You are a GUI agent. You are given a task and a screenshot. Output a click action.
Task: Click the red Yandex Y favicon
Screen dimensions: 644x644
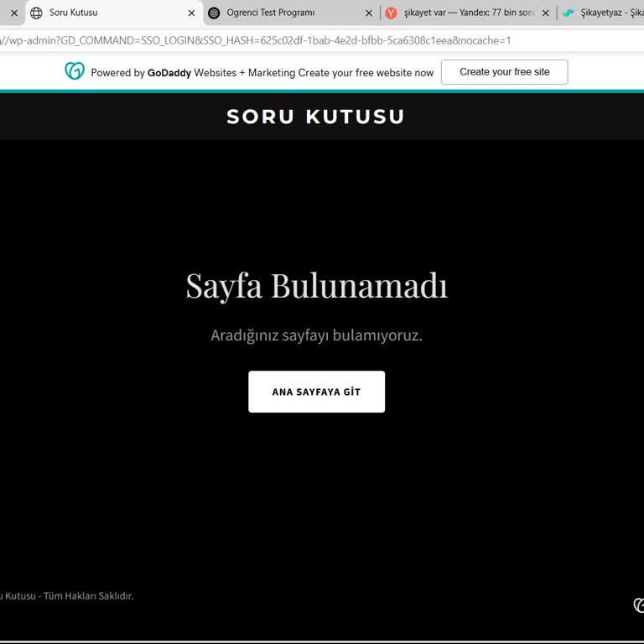click(391, 13)
